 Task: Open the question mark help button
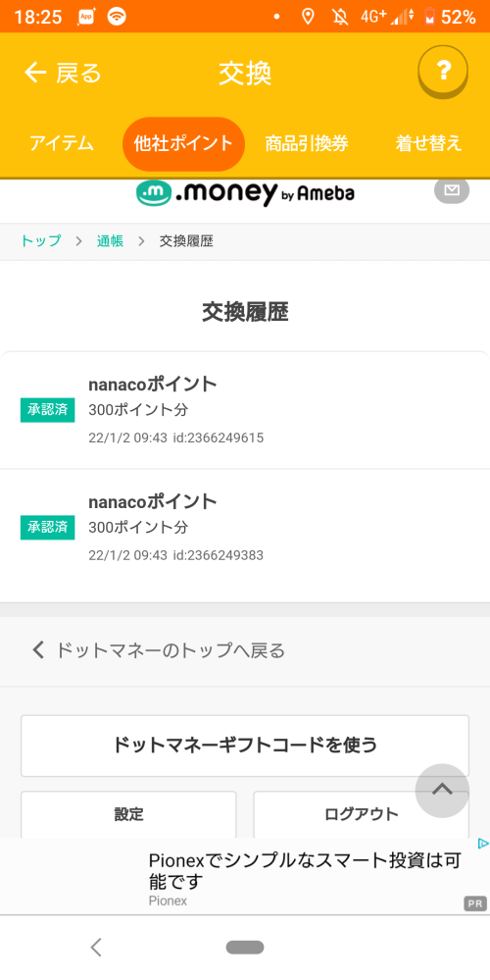pos(443,72)
